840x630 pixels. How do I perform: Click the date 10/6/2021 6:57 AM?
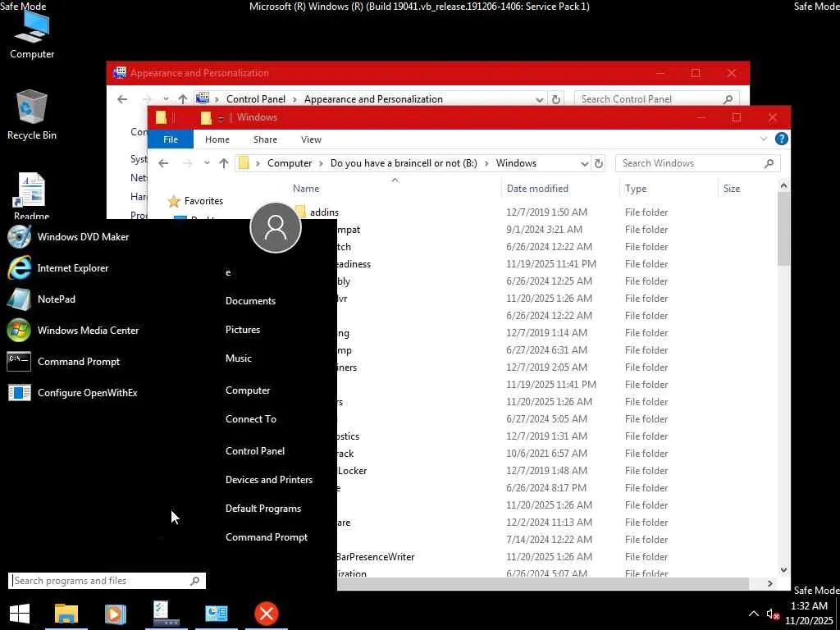click(546, 454)
